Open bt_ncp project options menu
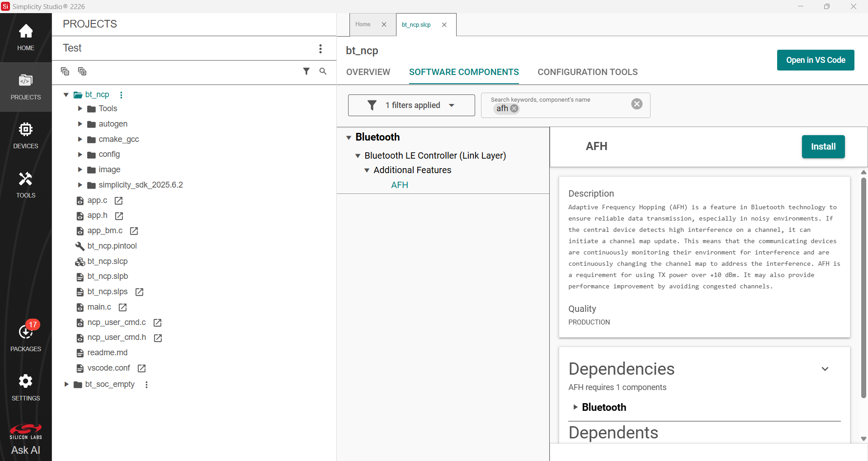 coord(121,95)
